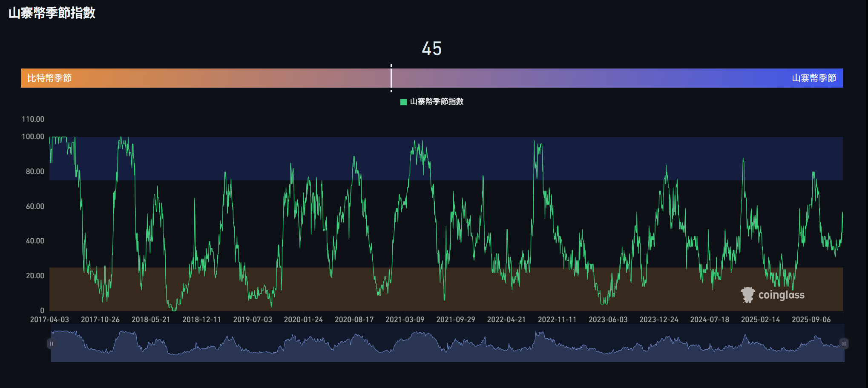Click the index value 45 above the gauge
The height and width of the screenshot is (388, 868).
[431, 48]
